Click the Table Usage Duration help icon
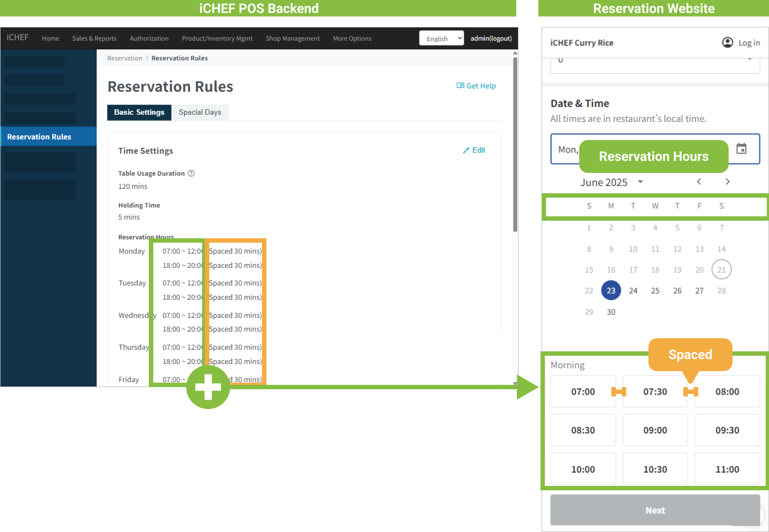 pos(191,173)
